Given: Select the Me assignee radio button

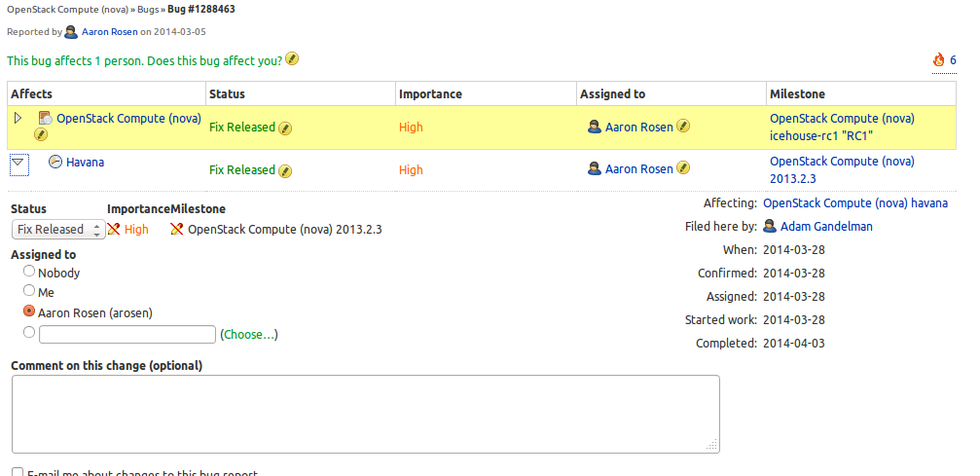Looking at the screenshot, I should tap(30, 291).
